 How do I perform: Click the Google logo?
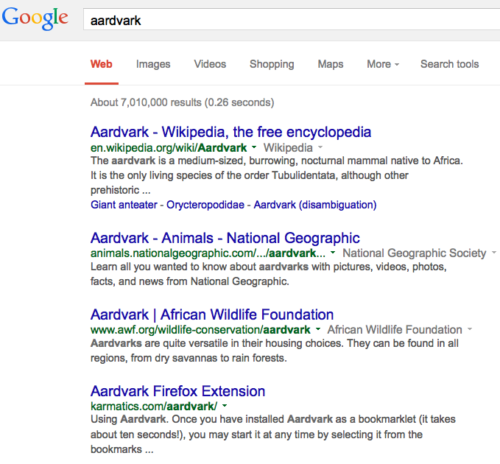(35, 18)
